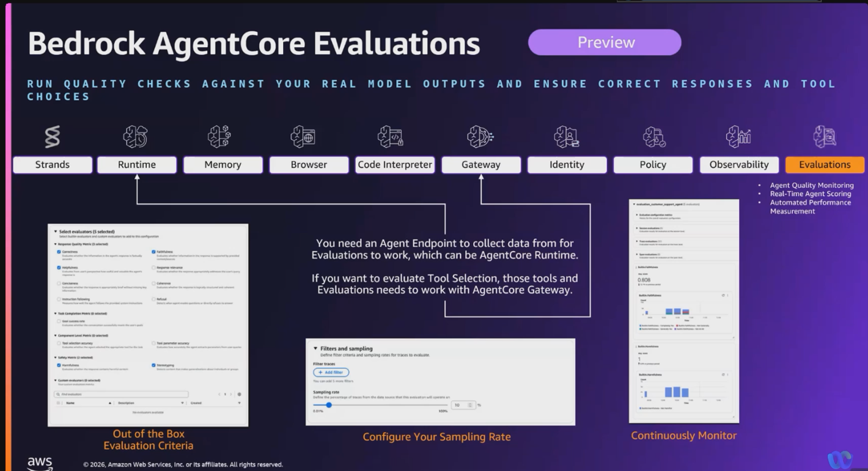This screenshot has width=868, height=471.
Task: Uncheck the Correctness evaluator checkbox
Action: click(x=59, y=252)
